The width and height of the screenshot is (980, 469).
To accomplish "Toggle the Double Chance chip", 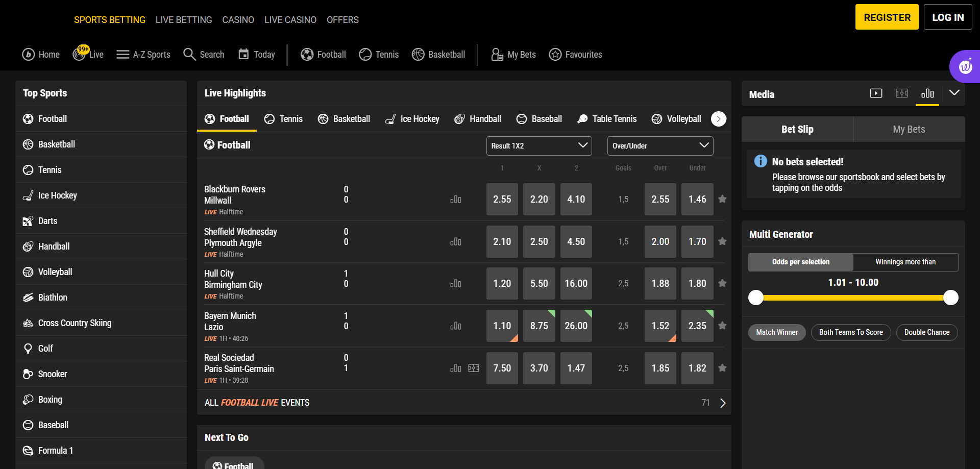I will click(x=927, y=332).
